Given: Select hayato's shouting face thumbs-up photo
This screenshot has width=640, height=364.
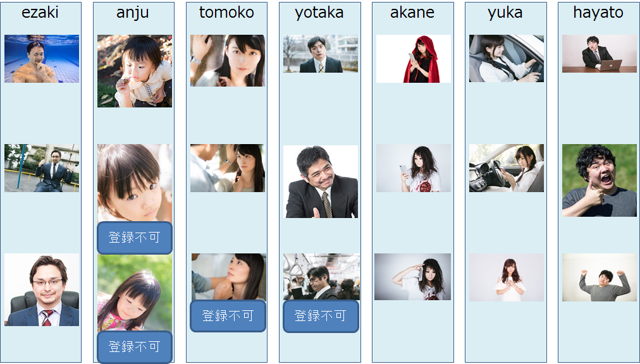Looking at the screenshot, I should [x=600, y=180].
